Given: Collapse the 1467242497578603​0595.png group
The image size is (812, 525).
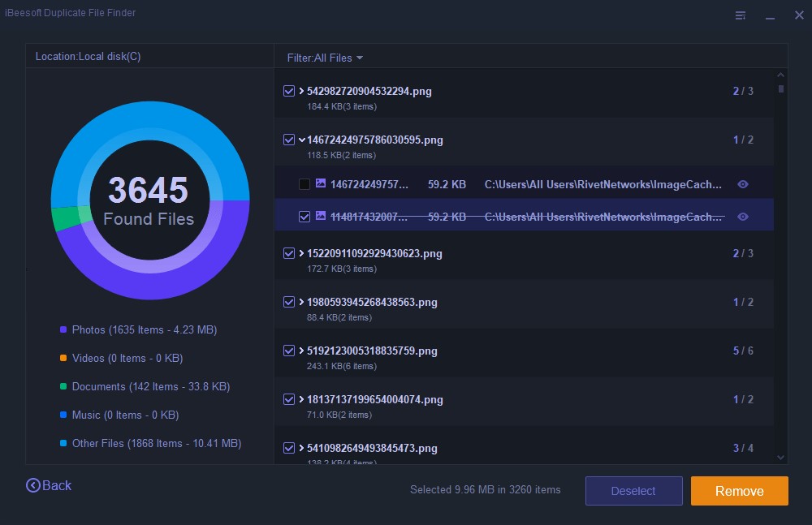Looking at the screenshot, I should click(x=301, y=140).
